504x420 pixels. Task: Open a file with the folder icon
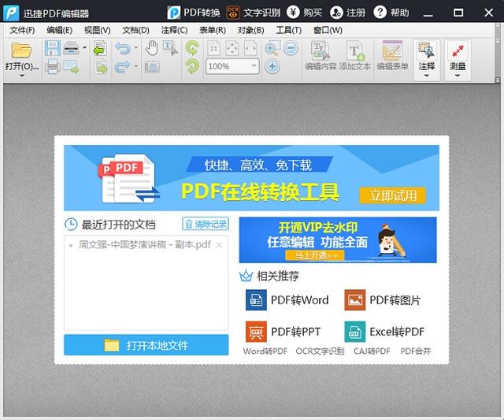point(21,50)
